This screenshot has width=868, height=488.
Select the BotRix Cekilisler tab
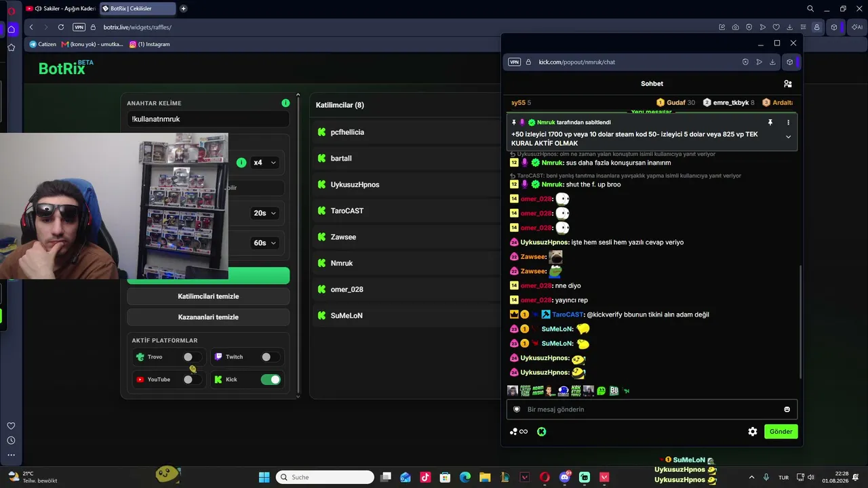[x=137, y=9]
